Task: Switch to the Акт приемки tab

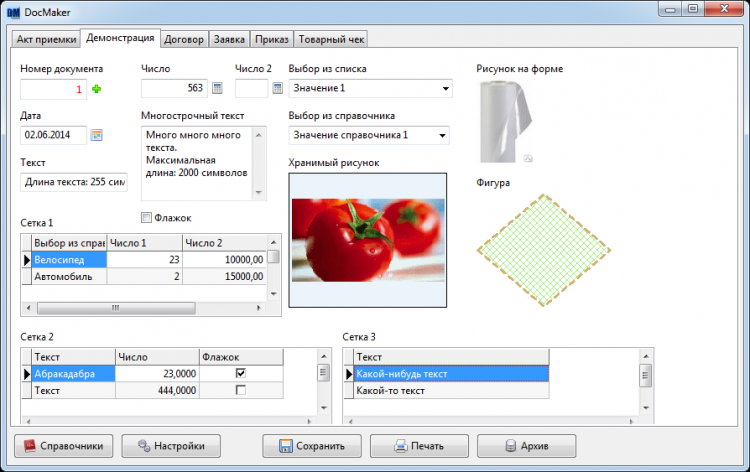Action: pyautogui.click(x=46, y=39)
